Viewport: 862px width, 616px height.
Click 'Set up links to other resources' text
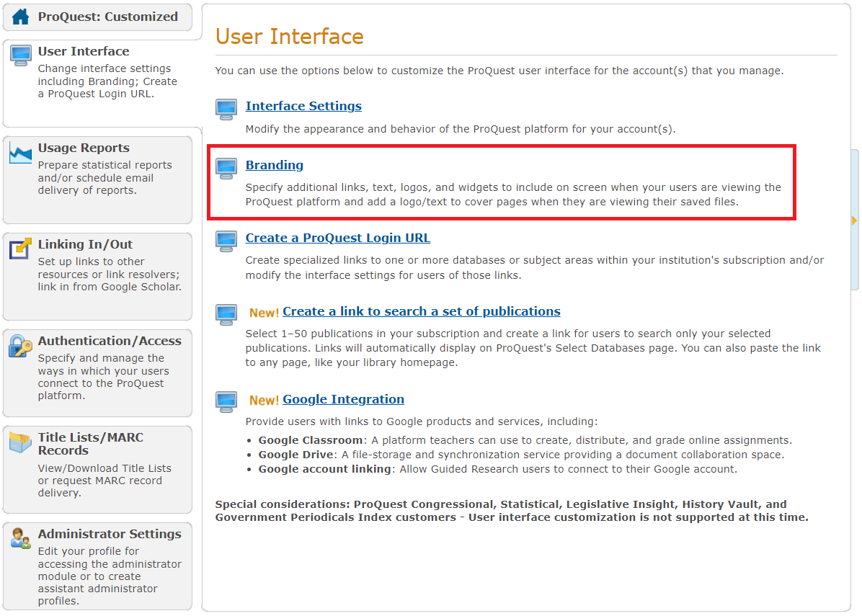(110, 274)
